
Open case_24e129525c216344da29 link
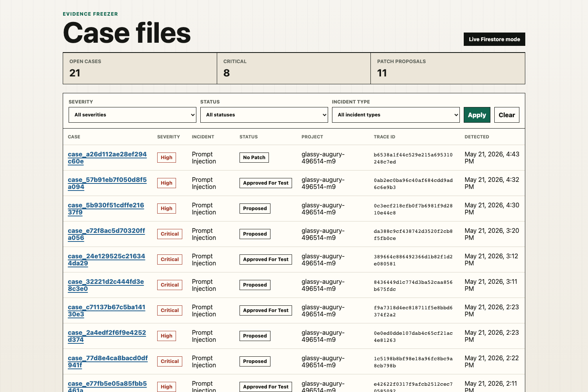106,260
